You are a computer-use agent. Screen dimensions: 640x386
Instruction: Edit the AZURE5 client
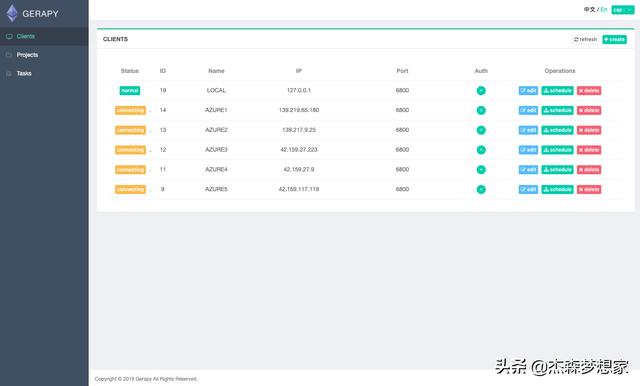tap(528, 189)
